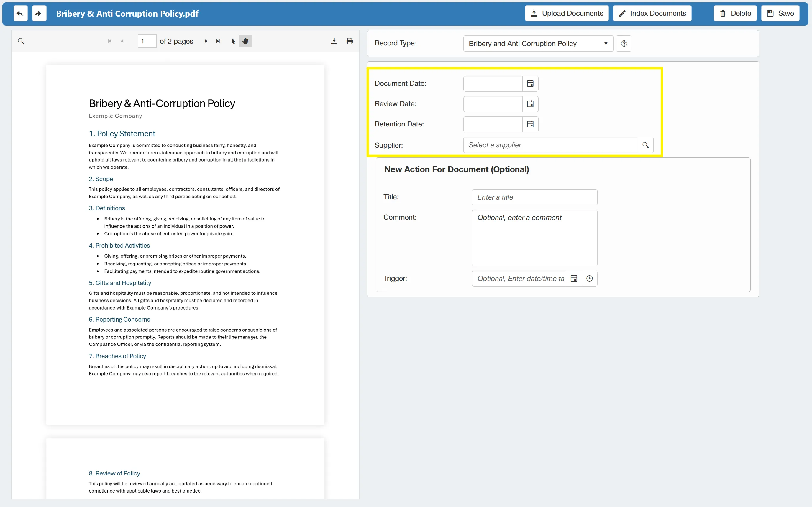Click the '1. Policy Statement' heading

(x=122, y=134)
